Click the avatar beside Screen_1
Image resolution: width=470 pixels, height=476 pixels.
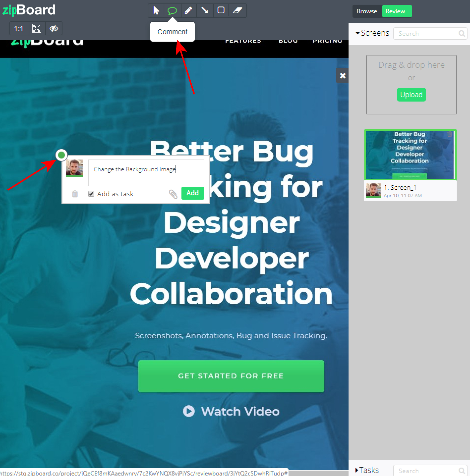coord(374,190)
